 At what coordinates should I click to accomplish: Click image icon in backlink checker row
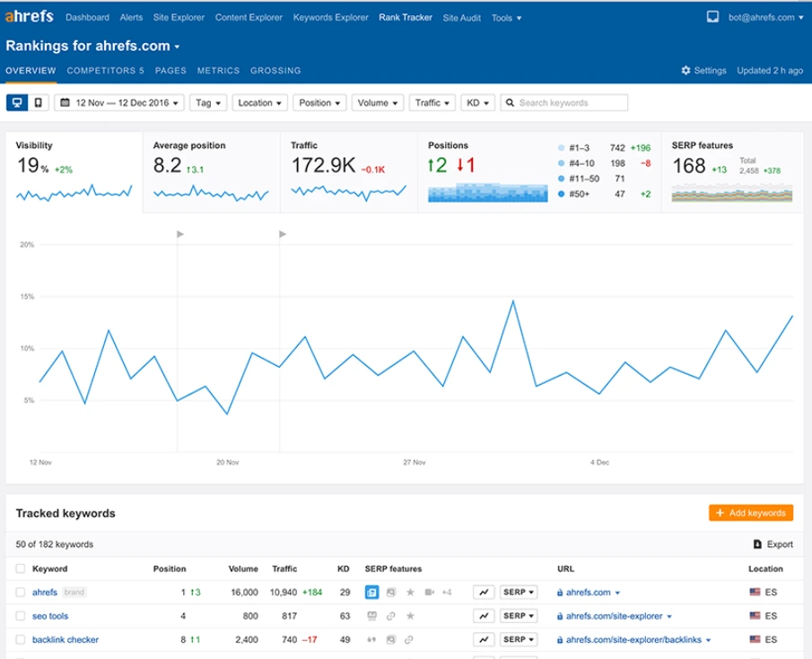click(391, 640)
